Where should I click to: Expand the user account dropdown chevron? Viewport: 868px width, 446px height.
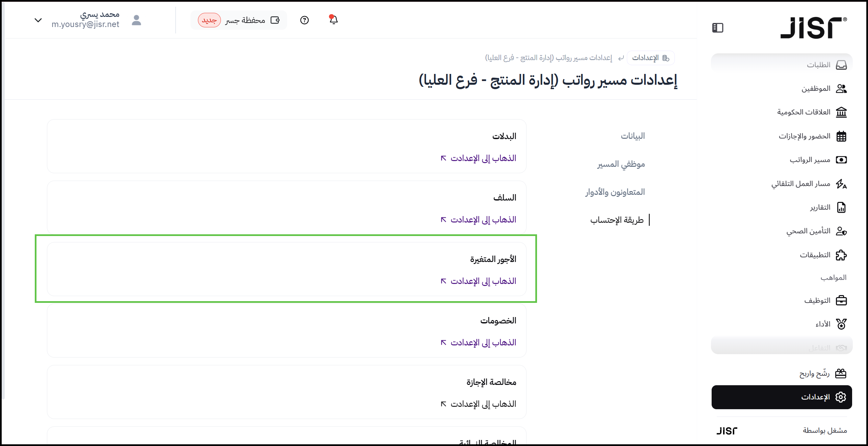click(x=38, y=20)
